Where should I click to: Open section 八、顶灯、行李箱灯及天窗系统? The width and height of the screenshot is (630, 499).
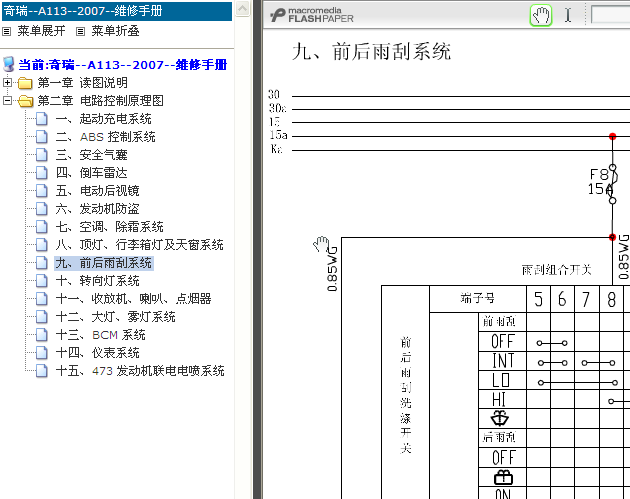click(139, 245)
